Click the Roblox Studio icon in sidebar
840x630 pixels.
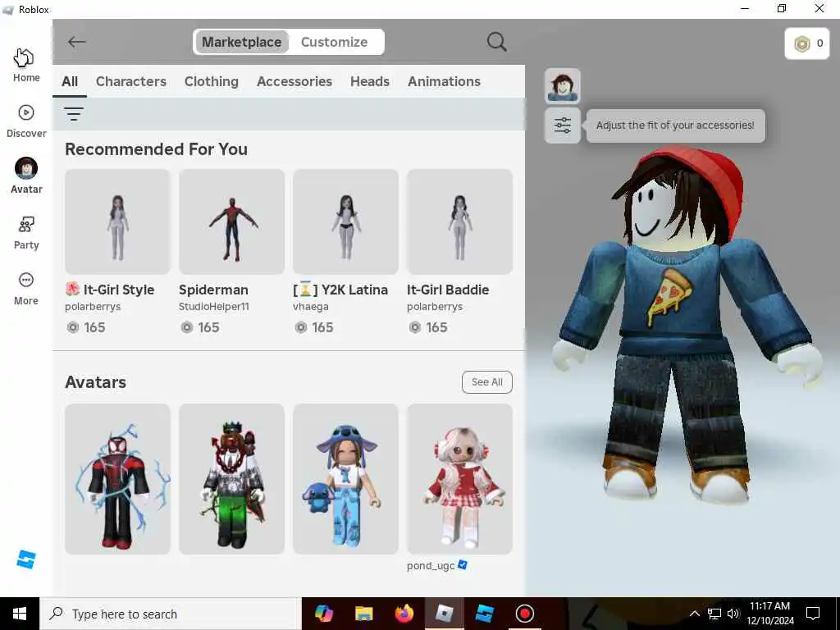[x=25, y=559]
